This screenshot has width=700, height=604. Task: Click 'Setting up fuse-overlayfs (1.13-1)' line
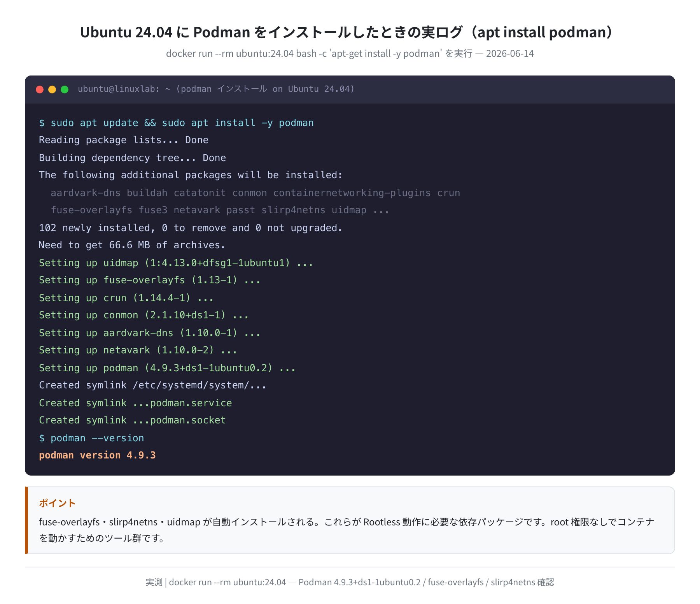point(150,280)
